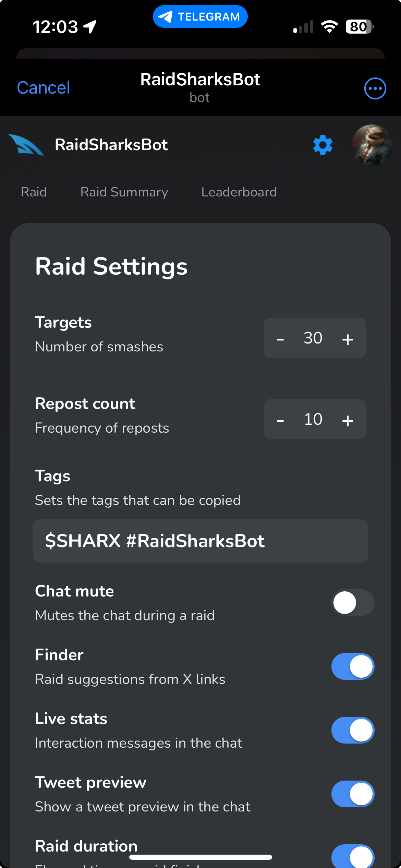Edit the Tags input field
Viewport: 401px width, 868px height.
200,541
